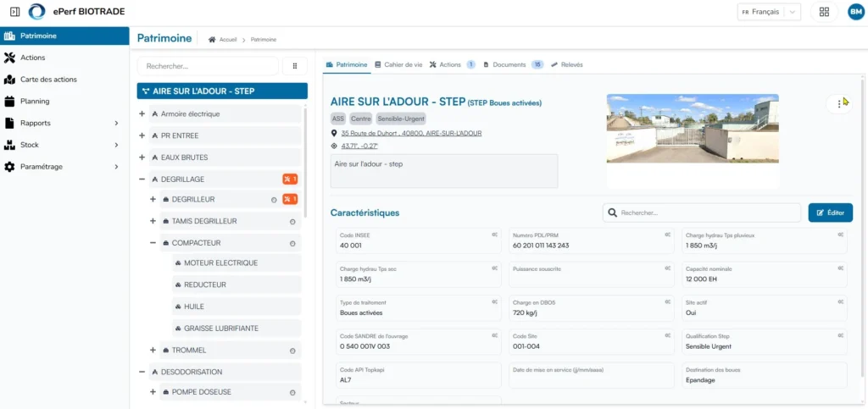Click the grid icon beside the tree search
Image resolution: width=868 pixels, height=409 pixels.
coord(294,66)
